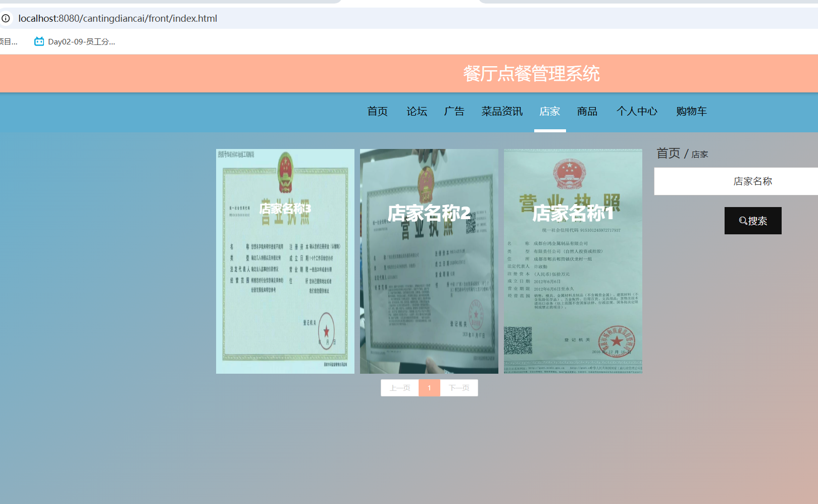Image resolution: width=818 pixels, height=504 pixels.
Task: Click the 首页 breadcrumb link
Action: pos(668,153)
